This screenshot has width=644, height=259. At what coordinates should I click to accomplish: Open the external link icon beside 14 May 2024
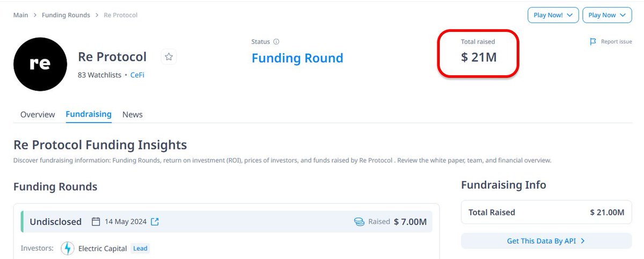point(155,221)
